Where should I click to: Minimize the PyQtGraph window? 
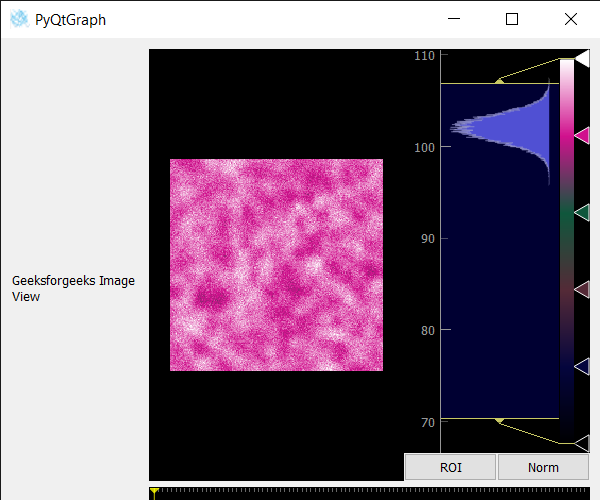coord(454,19)
